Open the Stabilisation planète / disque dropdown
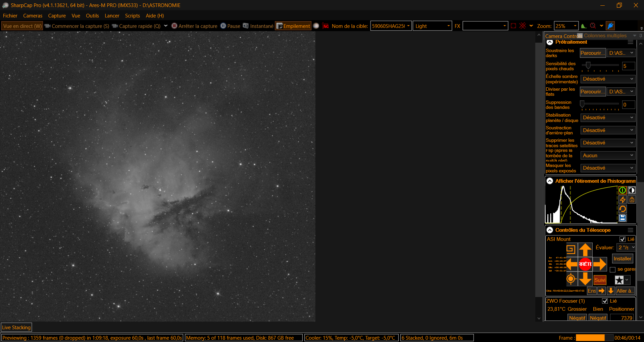This screenshot has width=644, height=342. 608,118
